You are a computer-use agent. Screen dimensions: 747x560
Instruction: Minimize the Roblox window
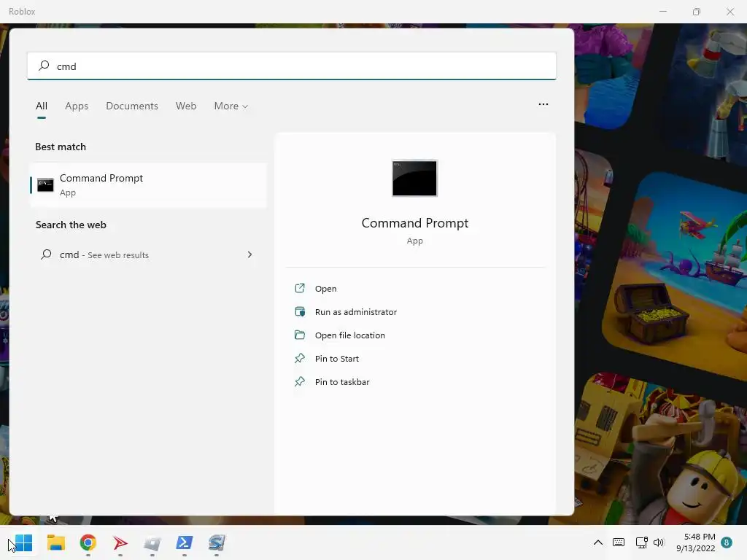pyautogui.click(x=662, y=12)
